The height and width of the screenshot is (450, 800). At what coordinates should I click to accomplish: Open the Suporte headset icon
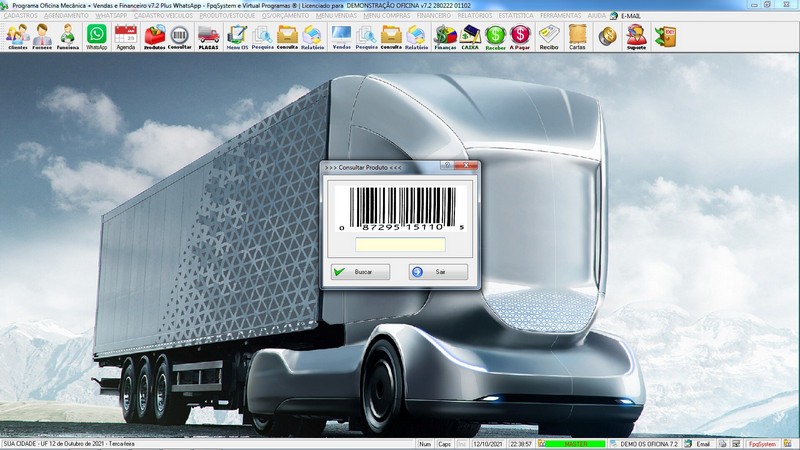coord(636,37)
